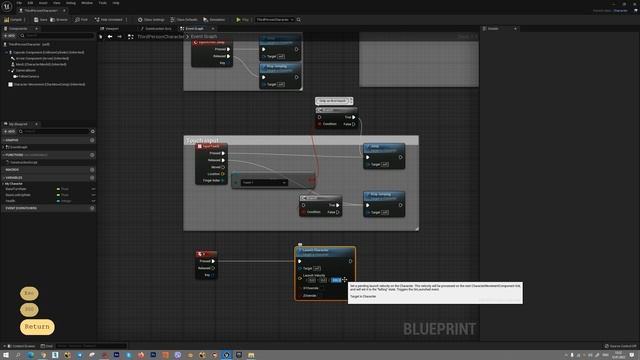Viewport: 640px width, 360px height.
Task: Click ThirdPersonCharacter in graph breadcrumb
Action: 160,37
